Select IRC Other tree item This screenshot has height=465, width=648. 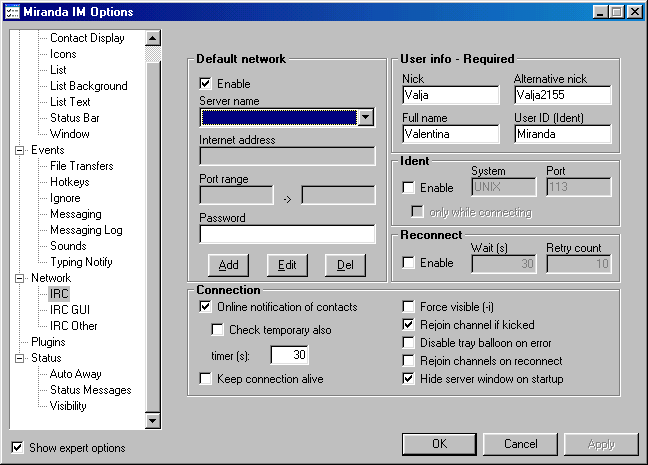pyautogui.click(x=74, y=326)
